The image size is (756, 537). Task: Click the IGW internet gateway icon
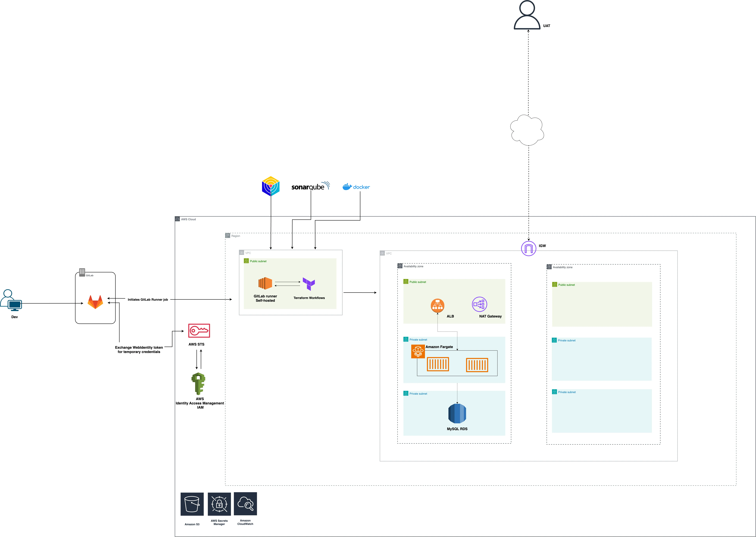point(528,248)
